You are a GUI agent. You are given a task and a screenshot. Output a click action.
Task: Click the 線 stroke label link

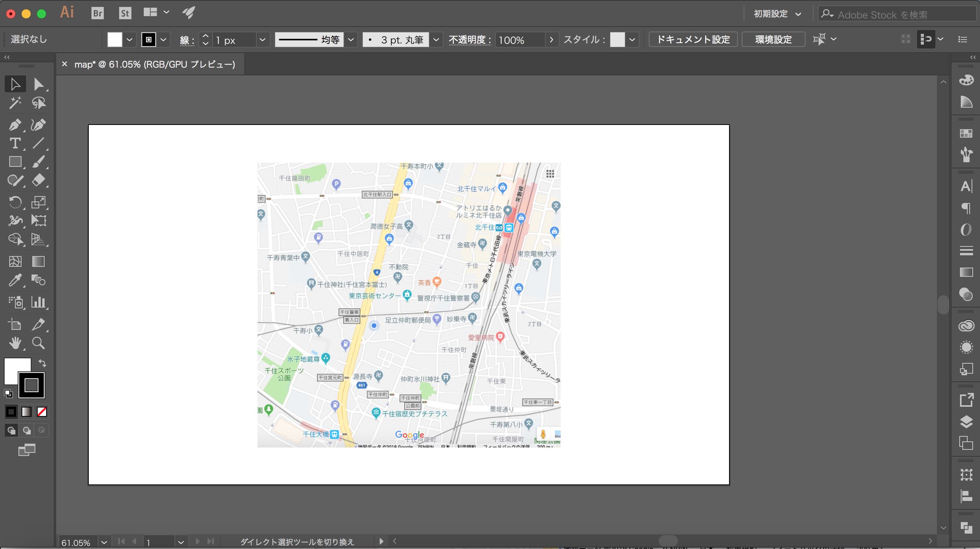[187, 40]
